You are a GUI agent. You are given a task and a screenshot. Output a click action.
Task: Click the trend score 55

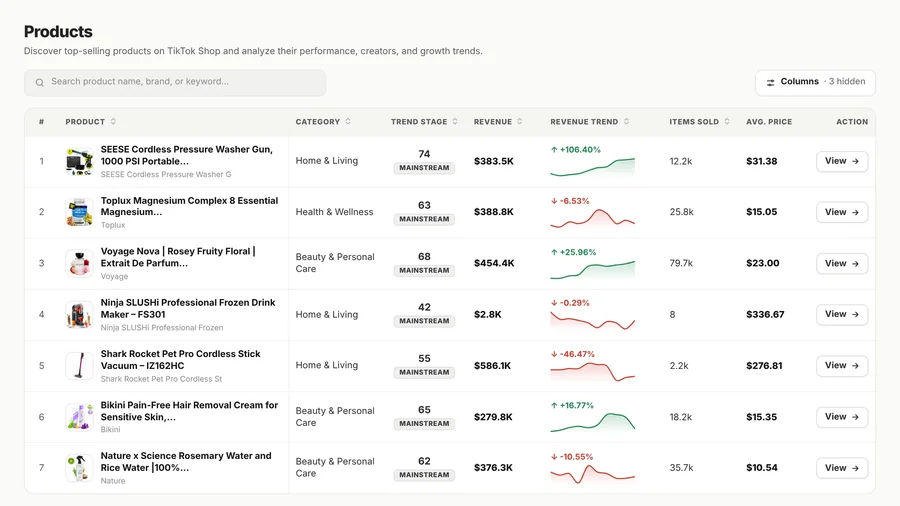coord(424,359)
